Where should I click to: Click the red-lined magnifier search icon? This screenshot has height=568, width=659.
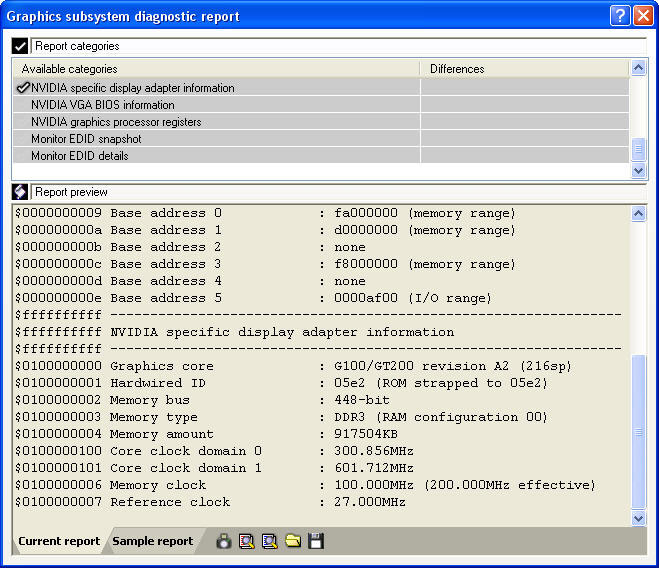click(x=246, y=541)
